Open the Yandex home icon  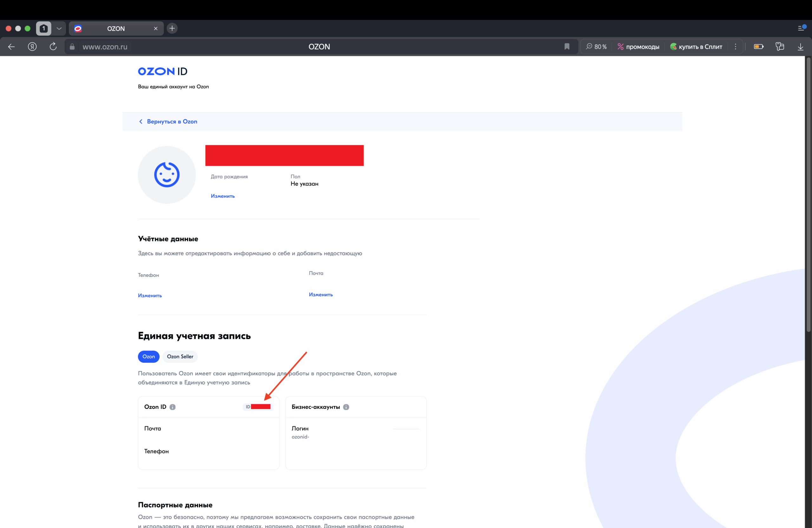[x=32, y=47]
